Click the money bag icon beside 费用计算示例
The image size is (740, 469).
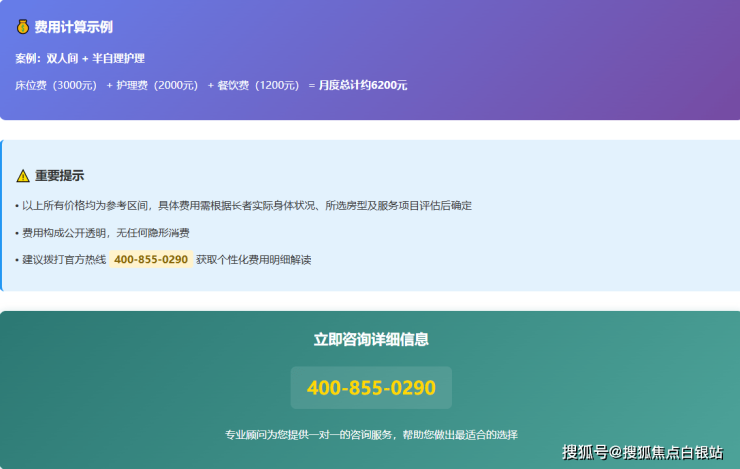(22, 27)
